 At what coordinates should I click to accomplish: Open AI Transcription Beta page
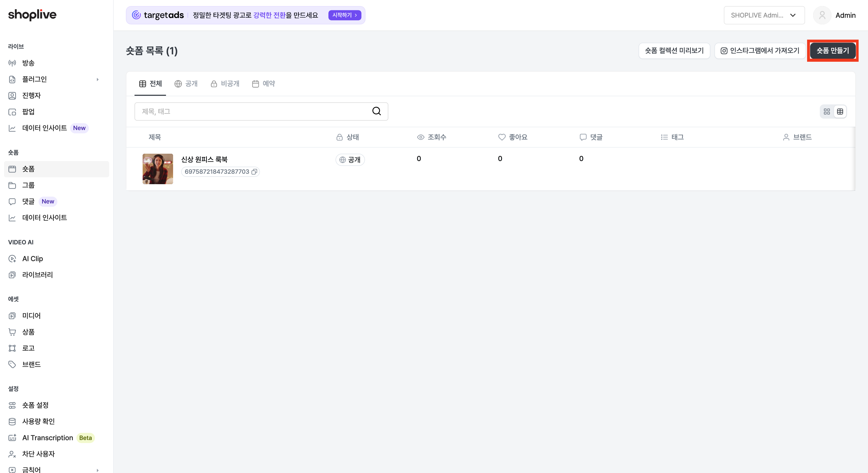[56, 438]
